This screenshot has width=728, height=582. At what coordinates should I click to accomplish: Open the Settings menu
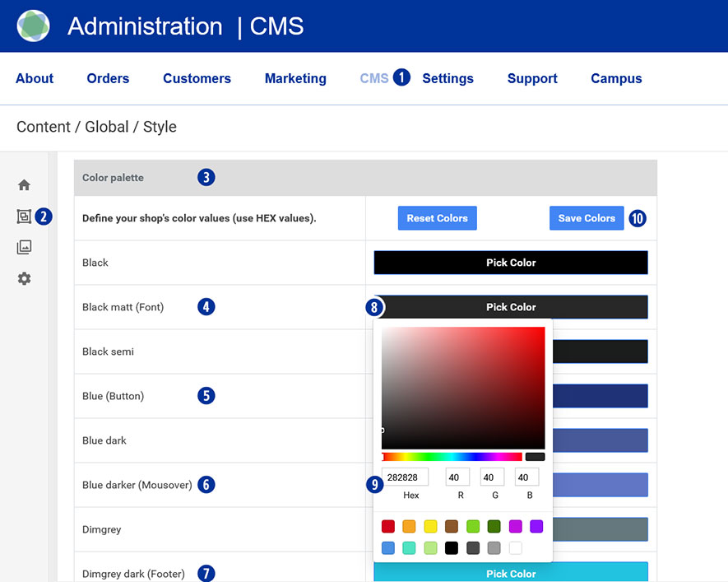(447, 79)
